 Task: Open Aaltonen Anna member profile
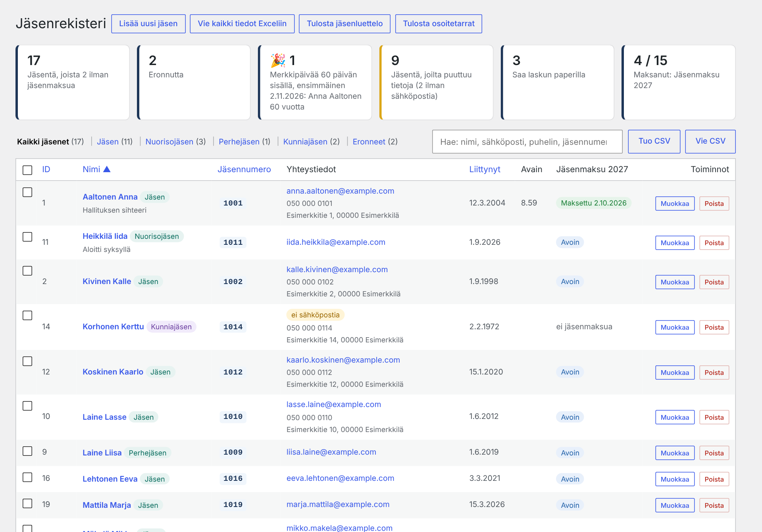tap(110, 197)
